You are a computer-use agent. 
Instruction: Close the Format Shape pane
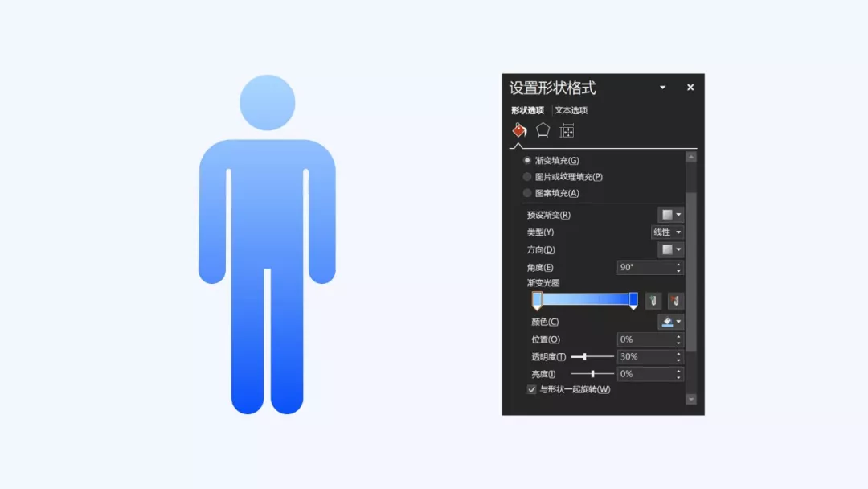690,88
